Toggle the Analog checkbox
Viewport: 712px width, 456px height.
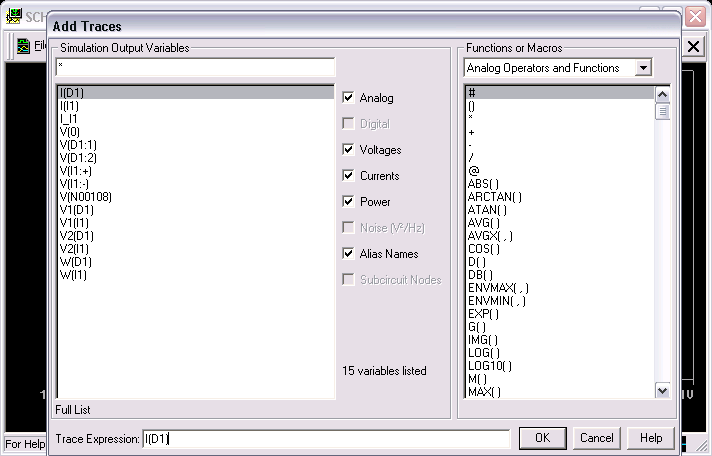348,98
